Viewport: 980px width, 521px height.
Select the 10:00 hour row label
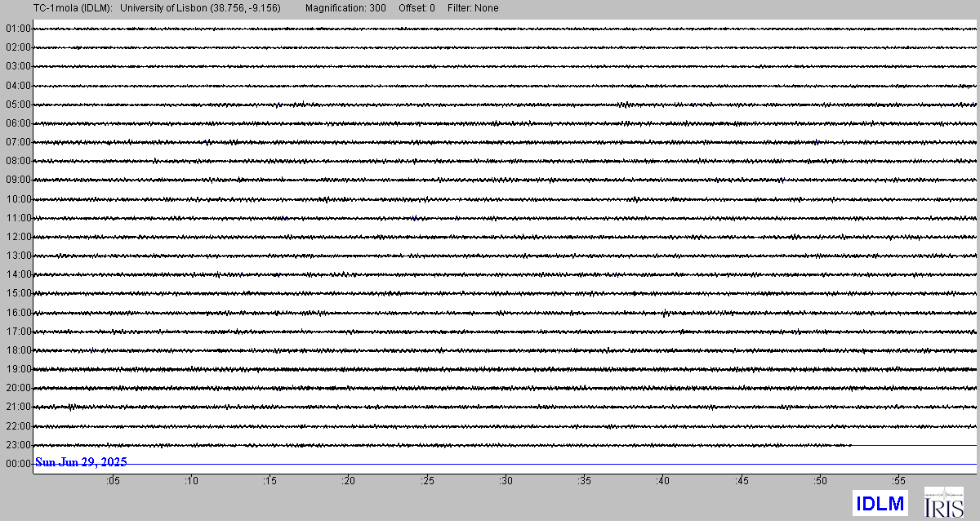click(x=18, y=199)
